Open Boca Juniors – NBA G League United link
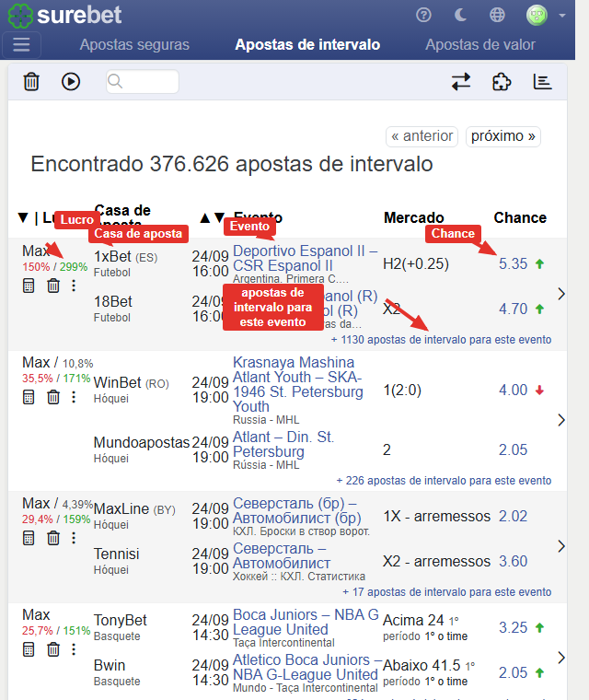Image resolution: width=589 pixels, height=700 pixels. tap(306, 623)
